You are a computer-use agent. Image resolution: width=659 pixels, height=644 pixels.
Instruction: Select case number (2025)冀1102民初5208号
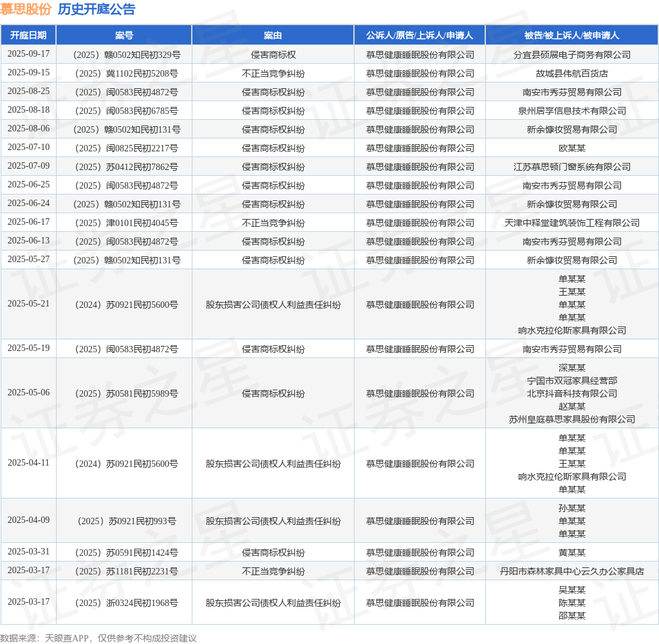tap(127, 73)
